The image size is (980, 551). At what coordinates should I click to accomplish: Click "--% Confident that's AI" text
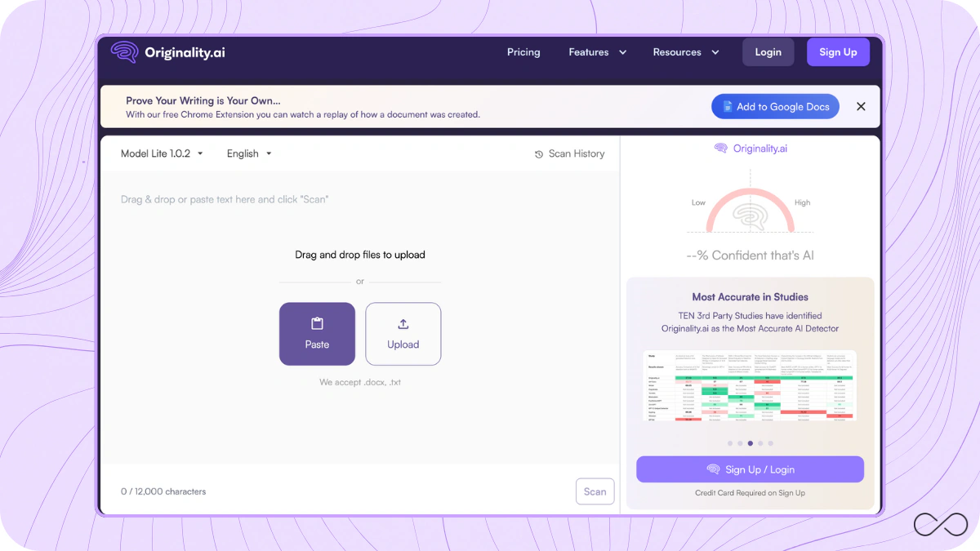[750, 256]
